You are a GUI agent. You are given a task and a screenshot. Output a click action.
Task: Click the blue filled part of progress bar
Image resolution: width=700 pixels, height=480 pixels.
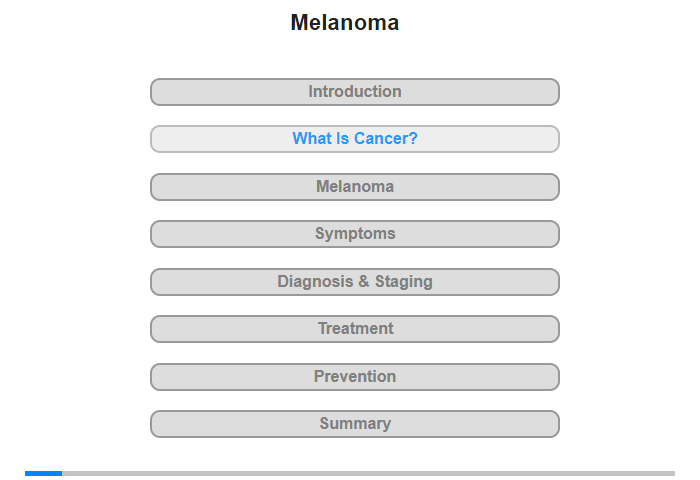43,473
